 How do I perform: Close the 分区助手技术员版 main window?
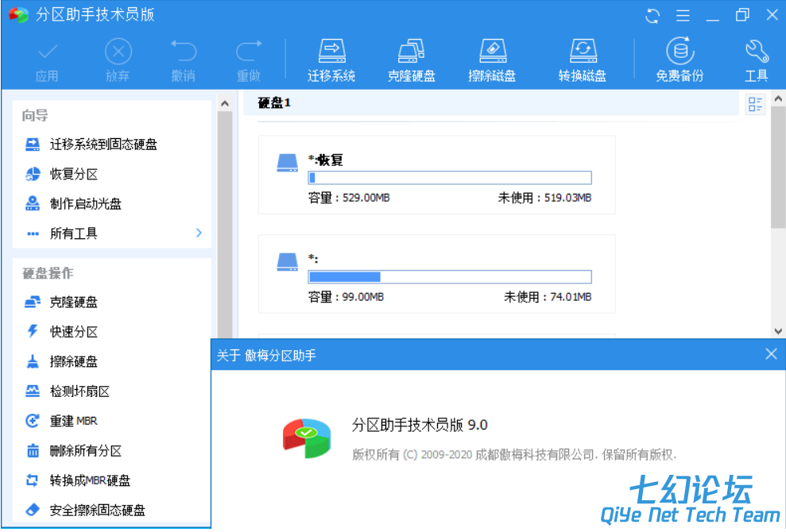[772, 15]
